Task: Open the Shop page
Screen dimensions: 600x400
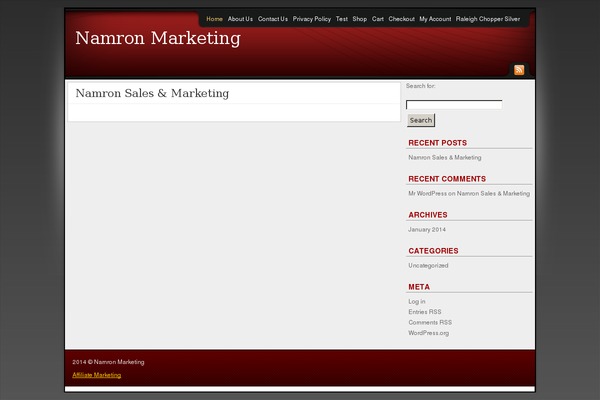Action: pyautogui.click(x=359, y=19)
